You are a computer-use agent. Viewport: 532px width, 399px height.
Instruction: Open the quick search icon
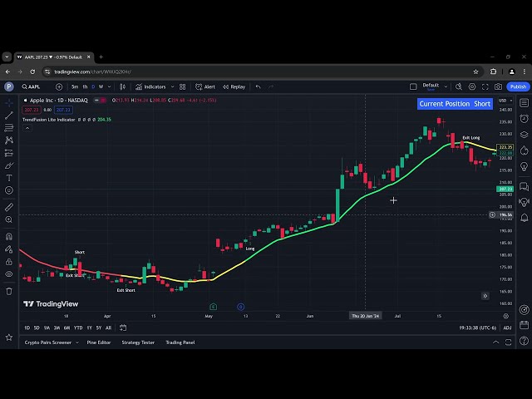tap(459, 86)
